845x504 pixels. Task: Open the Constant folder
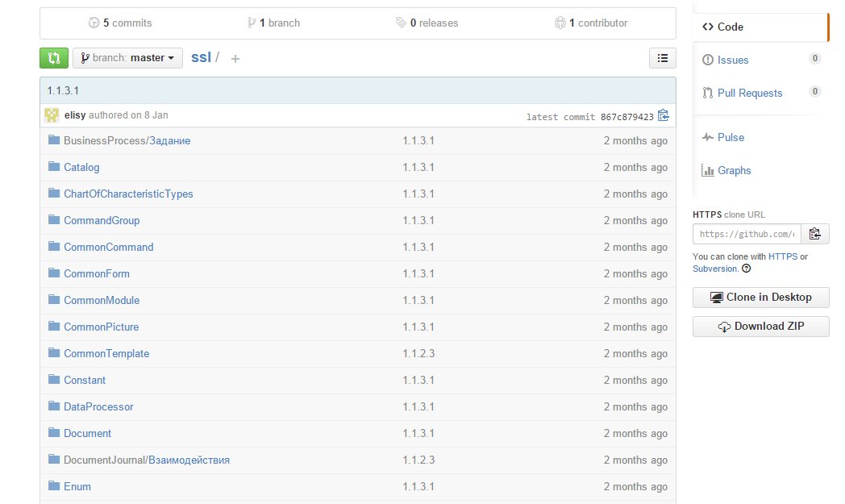[x=85, y=380]
